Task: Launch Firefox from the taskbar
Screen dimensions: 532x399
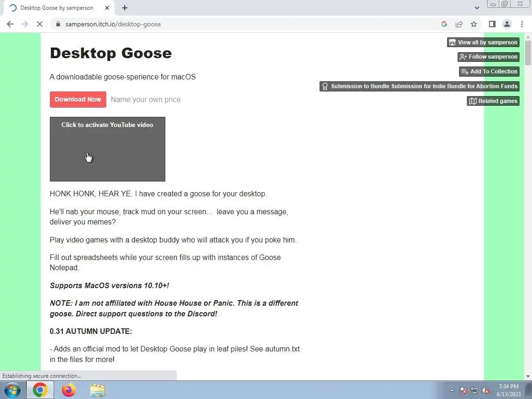Action: pos(68,390)
